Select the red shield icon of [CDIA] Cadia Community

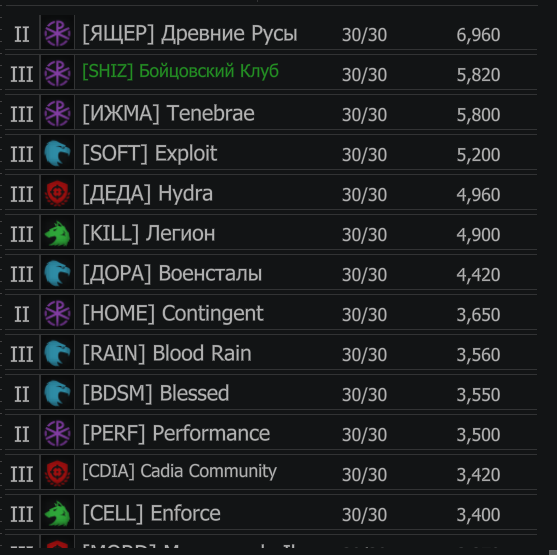click(57, 473)
